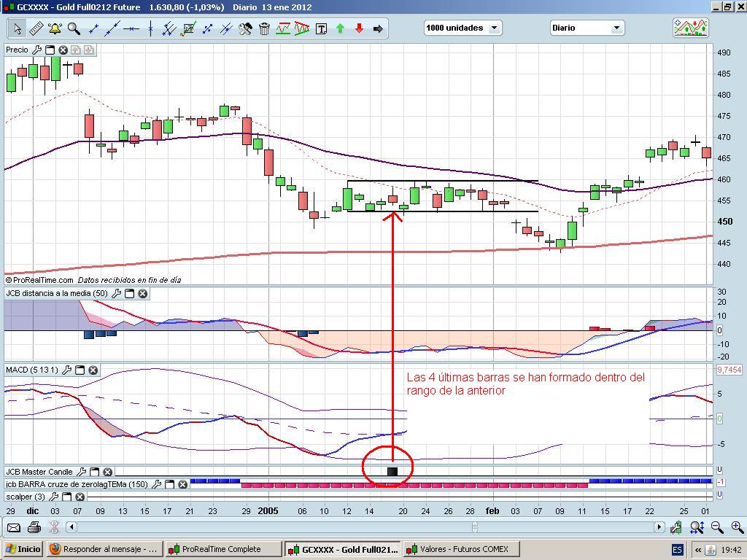
Task: Open the Diario timeframe dropdown
Action: click(x=617, y=27)
